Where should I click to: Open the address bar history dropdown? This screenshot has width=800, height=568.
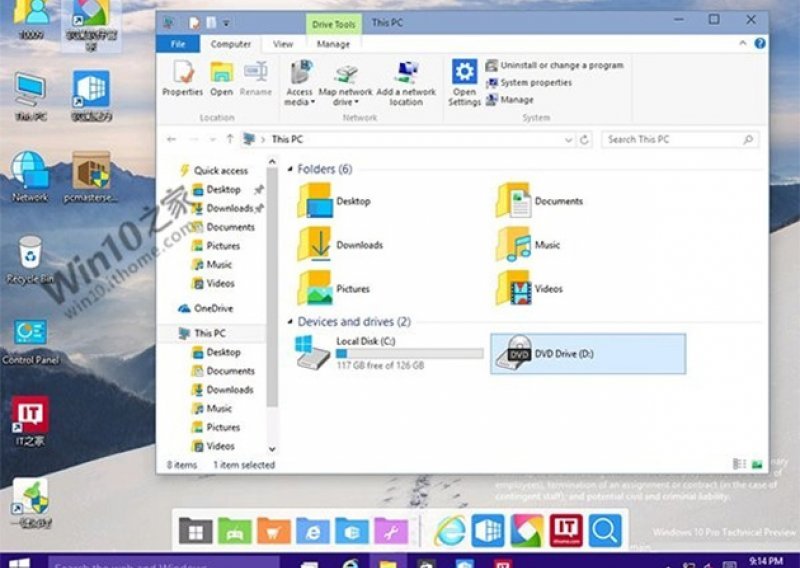pos(568,140)
